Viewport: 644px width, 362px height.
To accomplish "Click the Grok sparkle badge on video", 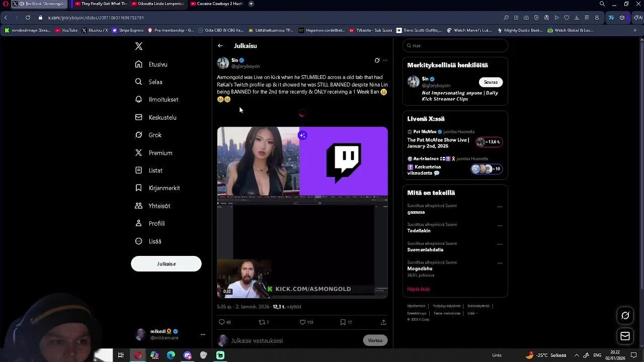I will 302,135.
